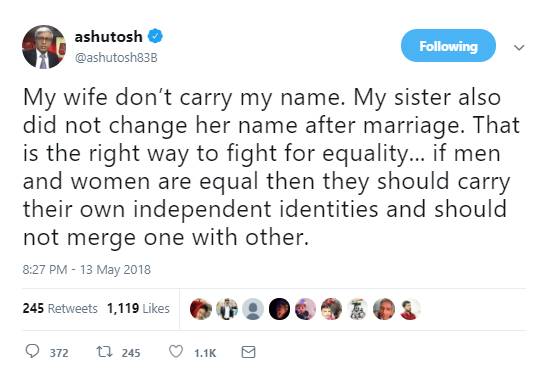Click the blue verified badge
558x385 pixels.
155,36
